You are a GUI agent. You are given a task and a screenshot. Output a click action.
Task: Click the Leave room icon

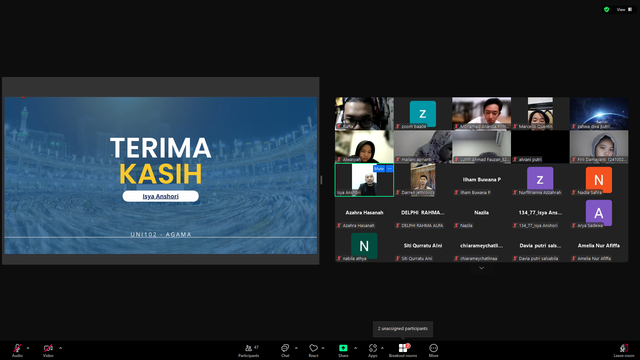pos(624,348)
